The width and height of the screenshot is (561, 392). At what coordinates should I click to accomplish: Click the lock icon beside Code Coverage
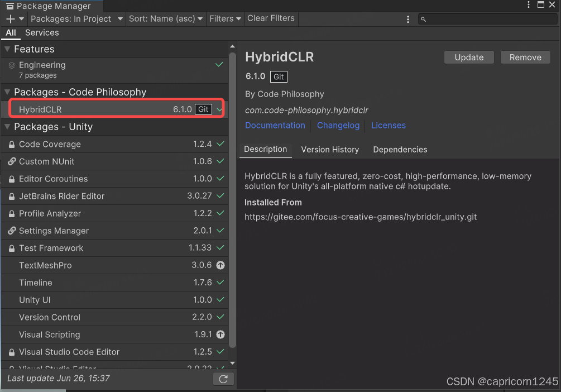tap(12, 144)
